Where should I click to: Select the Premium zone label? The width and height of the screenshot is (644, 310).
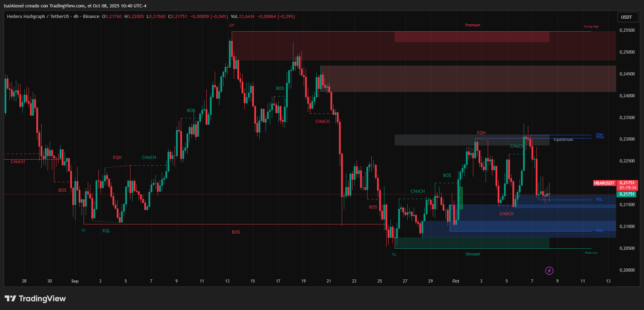(472, 25)
